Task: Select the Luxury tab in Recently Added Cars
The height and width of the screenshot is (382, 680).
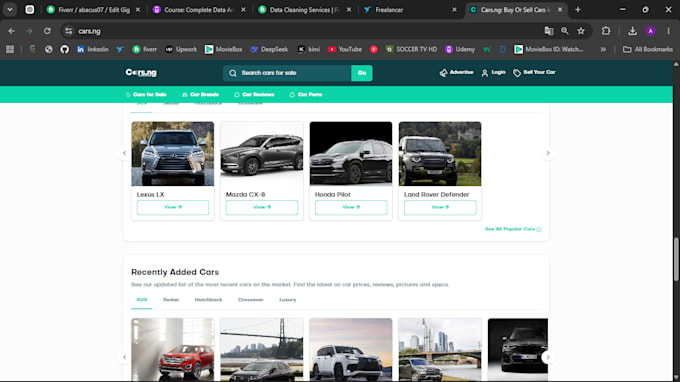Action: 288,300
